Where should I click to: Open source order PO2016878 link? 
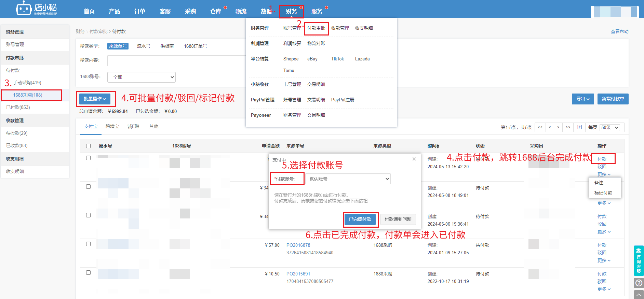tap(298, 245)
